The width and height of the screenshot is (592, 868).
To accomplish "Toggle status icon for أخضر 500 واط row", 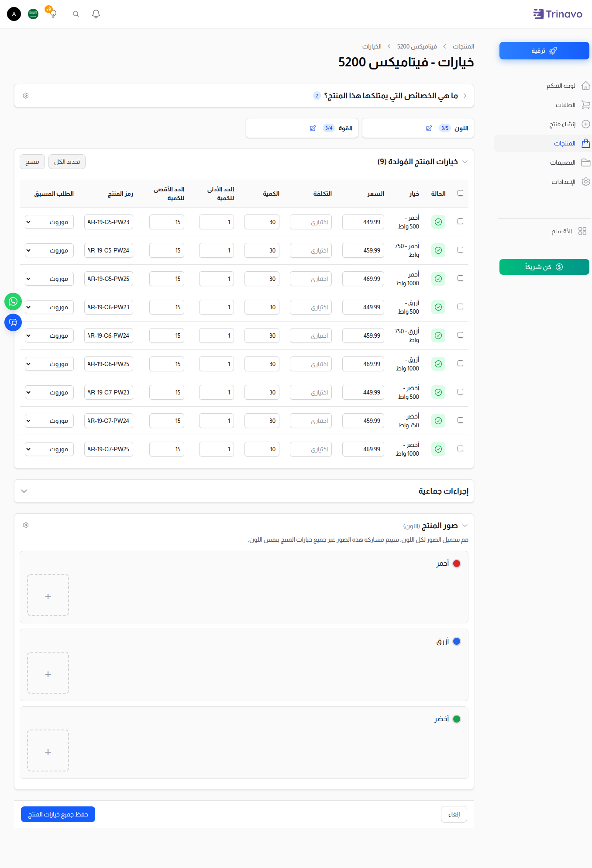I will pos(438,392).
